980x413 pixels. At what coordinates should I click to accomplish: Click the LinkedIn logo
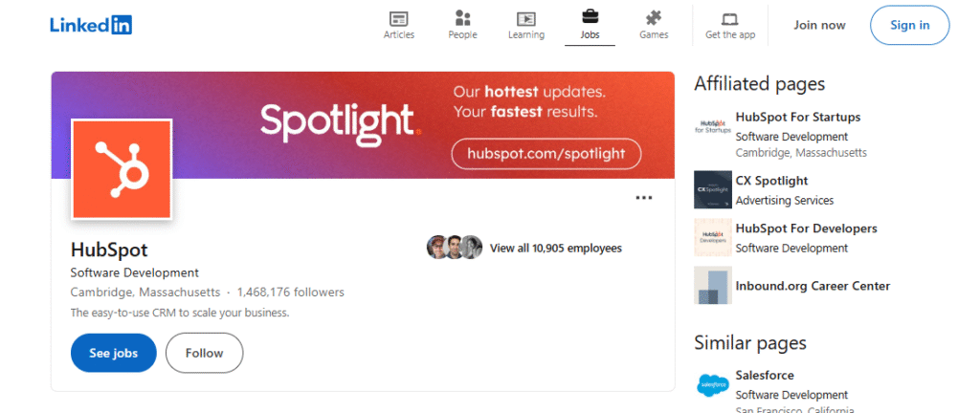(x=91, y=26)
